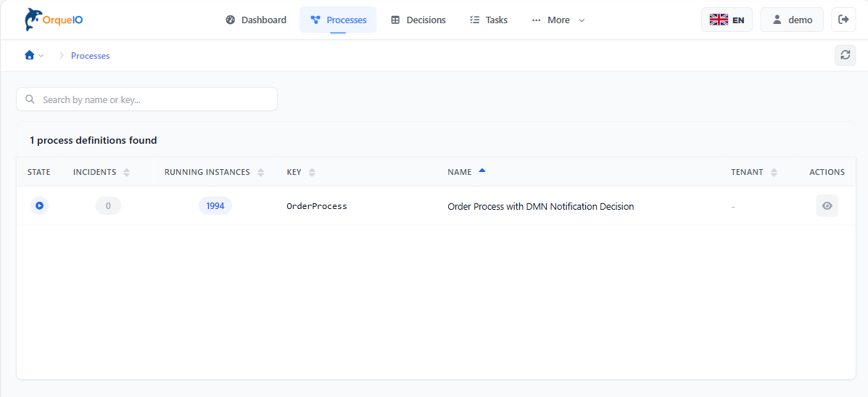The width and height of the screenshot is (868, 397).
Task: Click the 1994 running instances badge
Action: 215,206
